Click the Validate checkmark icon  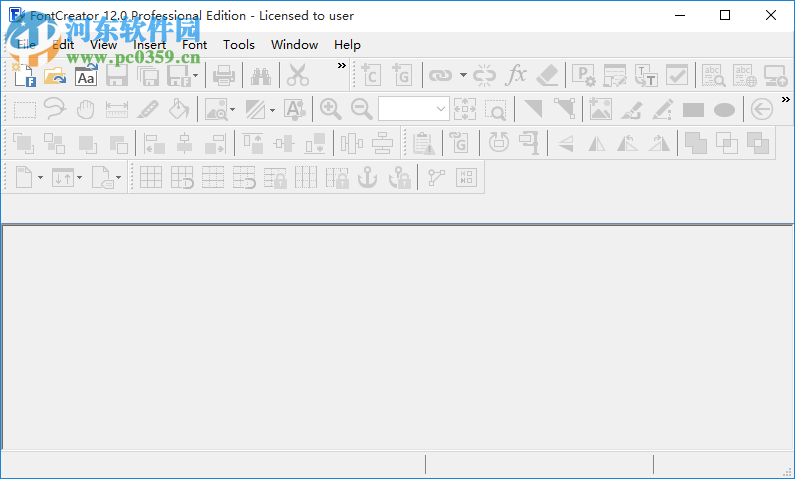click(677, 76)
